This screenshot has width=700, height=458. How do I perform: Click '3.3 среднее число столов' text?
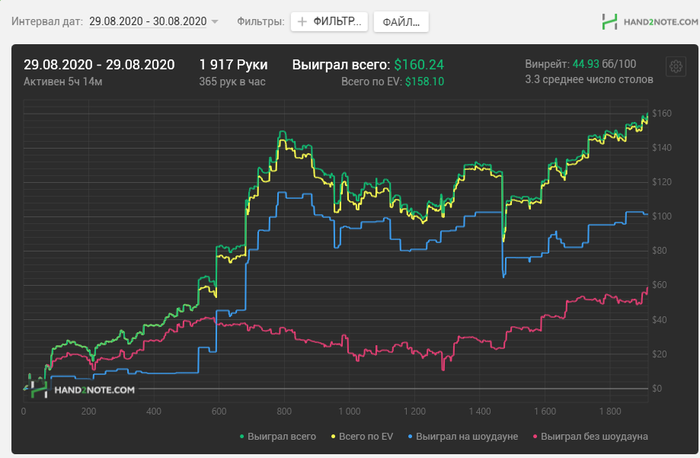(589, 79)
